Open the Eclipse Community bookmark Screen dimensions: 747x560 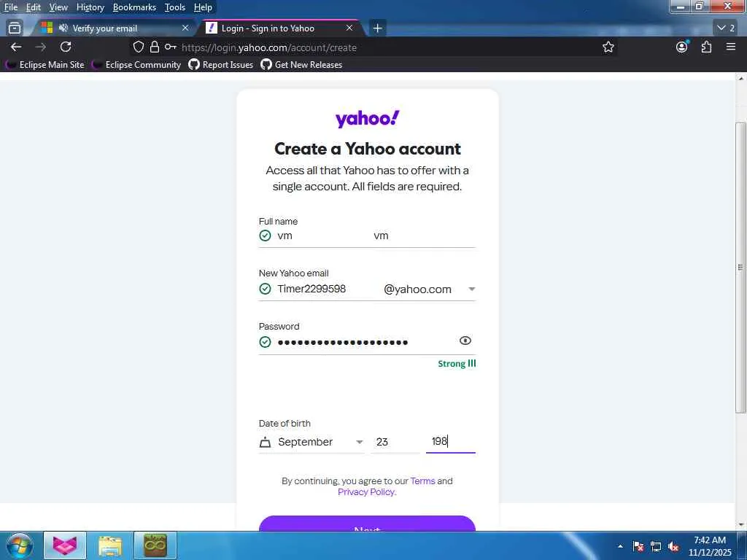tap(137, 65)
